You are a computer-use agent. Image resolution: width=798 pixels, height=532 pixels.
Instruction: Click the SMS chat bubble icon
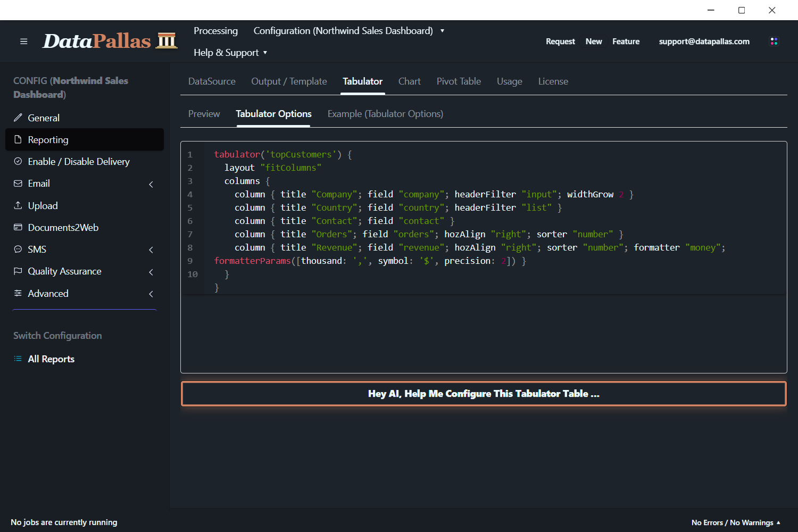18,249
